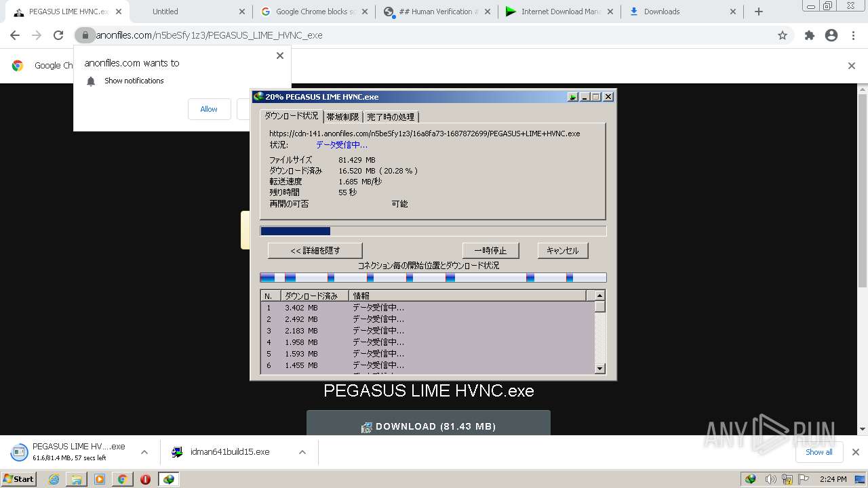868x488 pixels.
Task: Go back to the previous page in Chrome
Action: click(15, 35)
